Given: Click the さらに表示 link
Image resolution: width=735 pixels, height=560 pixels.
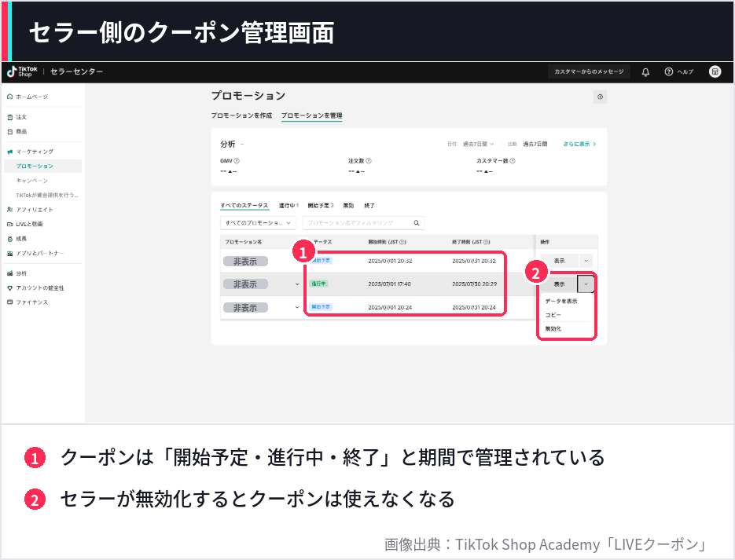Looking at the screenshot, I should point(579,145).
